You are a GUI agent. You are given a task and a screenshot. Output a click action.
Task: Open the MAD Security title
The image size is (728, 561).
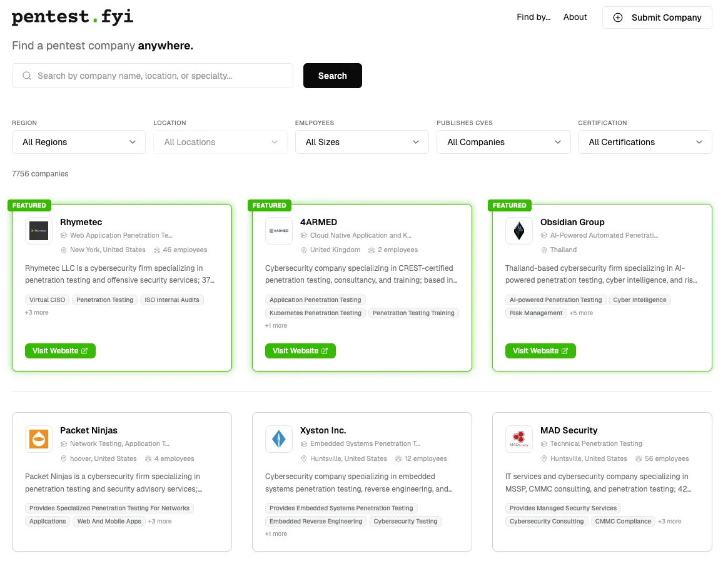coord(569,430)
